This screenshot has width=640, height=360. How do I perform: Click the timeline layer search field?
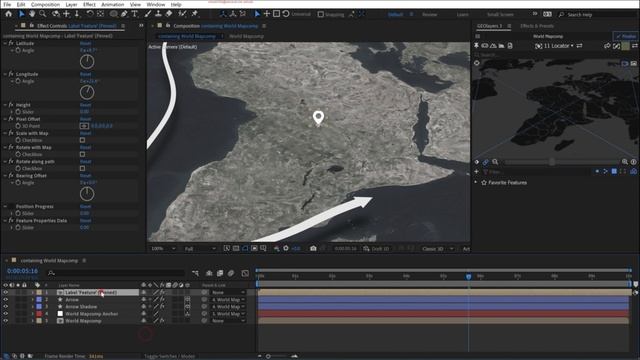click(x=116, y=273)
